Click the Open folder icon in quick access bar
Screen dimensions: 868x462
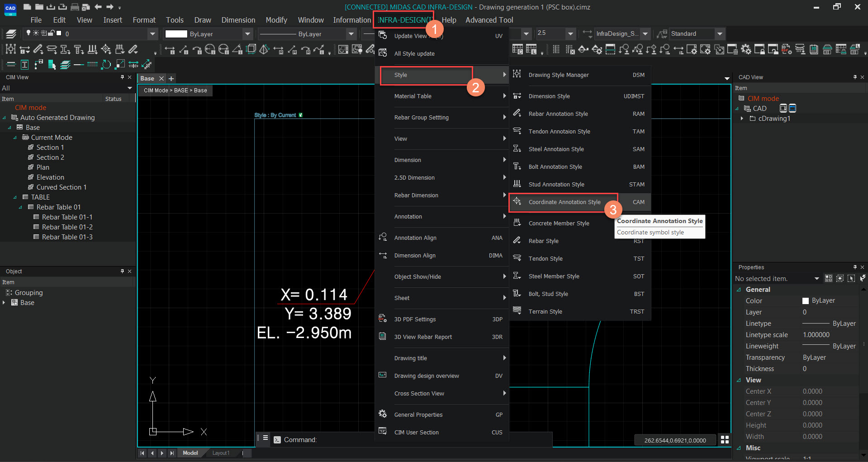pos(39,7)
